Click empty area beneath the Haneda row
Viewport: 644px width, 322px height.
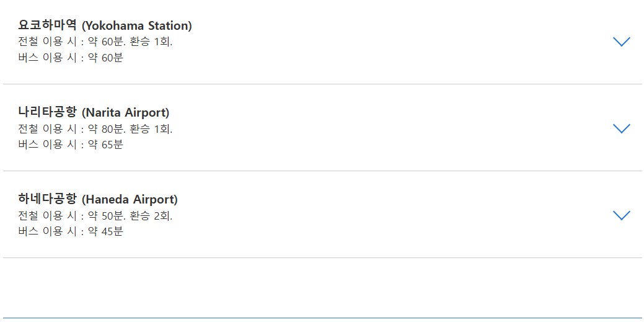pos(322,288)
